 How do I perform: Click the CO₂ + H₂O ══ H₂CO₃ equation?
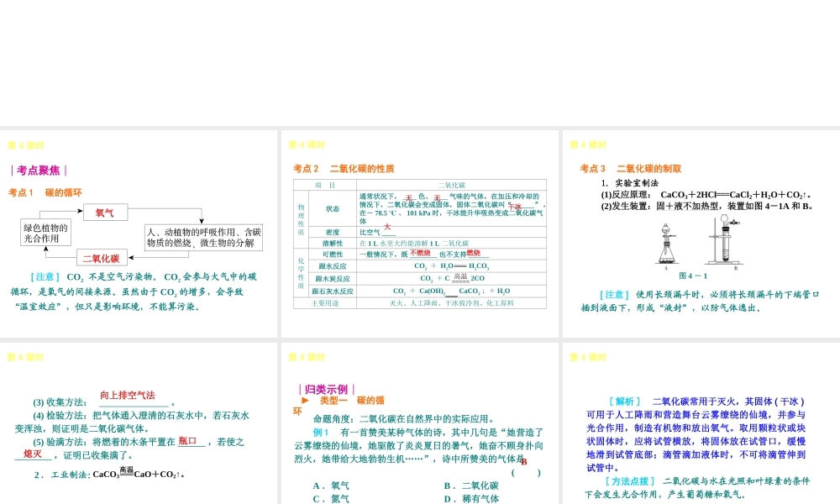(x=451, y=265)
